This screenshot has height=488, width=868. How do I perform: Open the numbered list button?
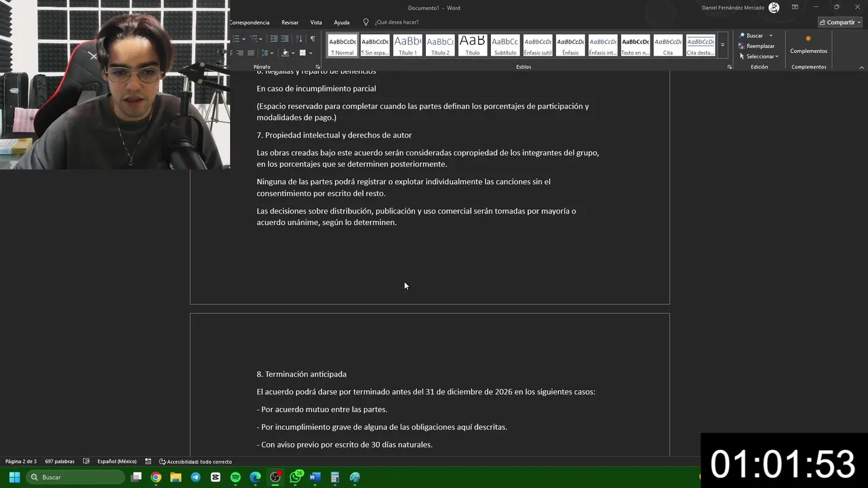pyautogui.click(x=236, y=39)
